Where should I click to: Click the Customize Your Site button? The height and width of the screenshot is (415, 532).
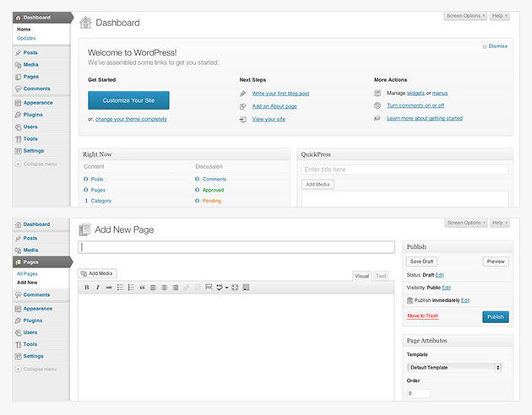[128, 100]
